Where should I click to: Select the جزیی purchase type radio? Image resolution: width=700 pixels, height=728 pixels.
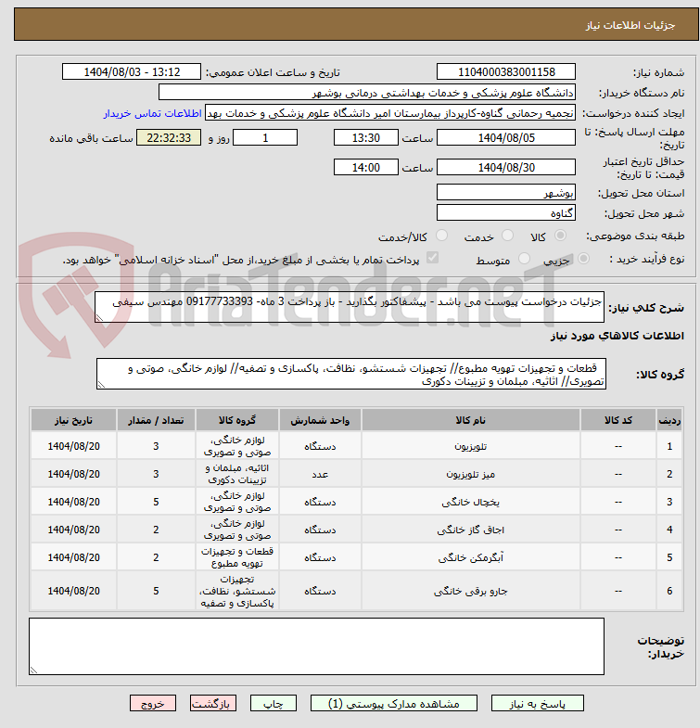[583, 258]
